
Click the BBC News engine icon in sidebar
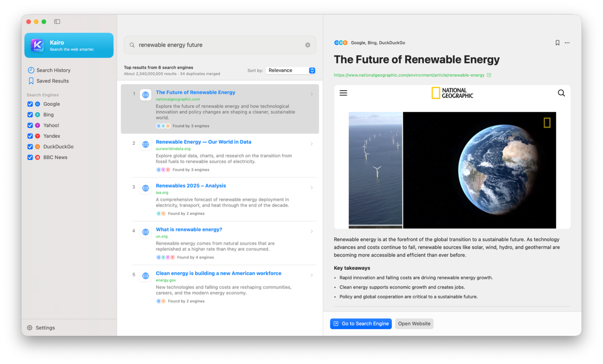tap(37, 157)
